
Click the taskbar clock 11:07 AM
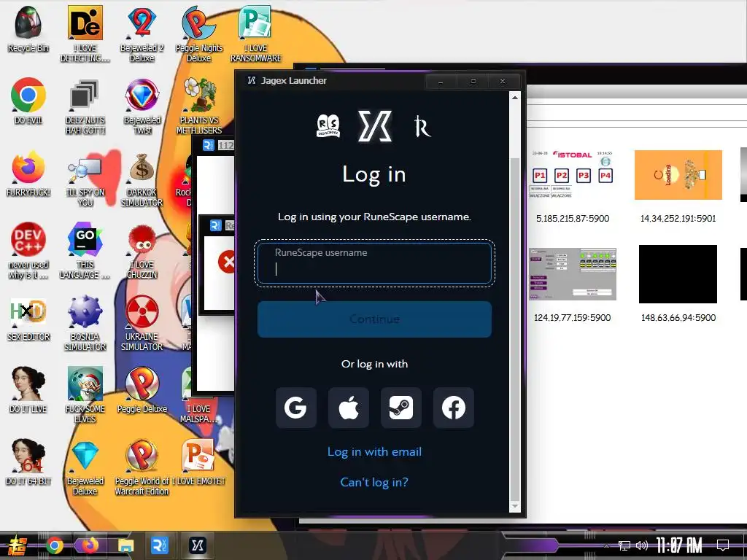(x=679, y=545)
